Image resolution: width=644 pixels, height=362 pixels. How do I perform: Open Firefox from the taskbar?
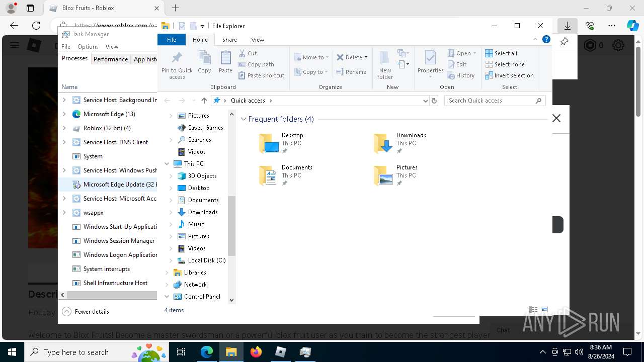pos(256,352)
